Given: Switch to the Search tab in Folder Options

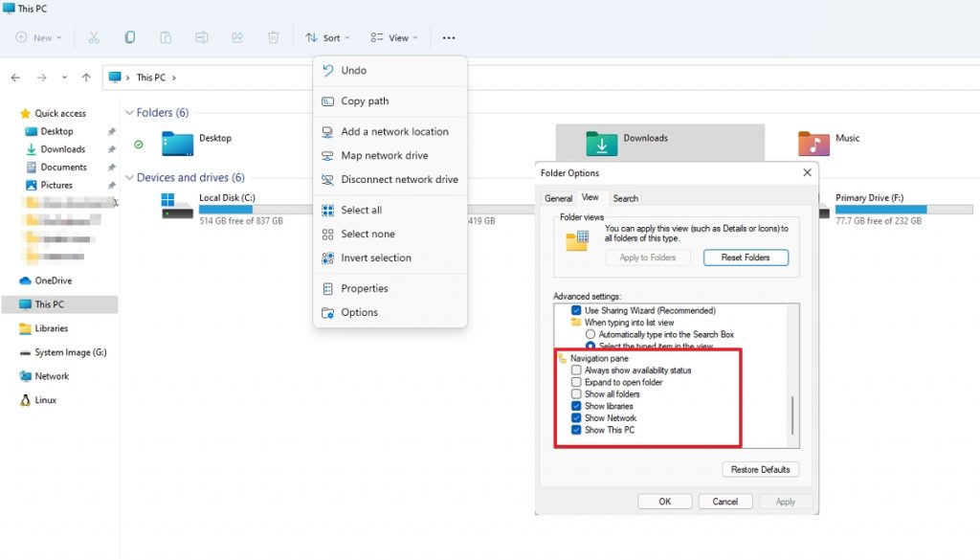Looking at the screenshot, I should [x=625, y=198].
